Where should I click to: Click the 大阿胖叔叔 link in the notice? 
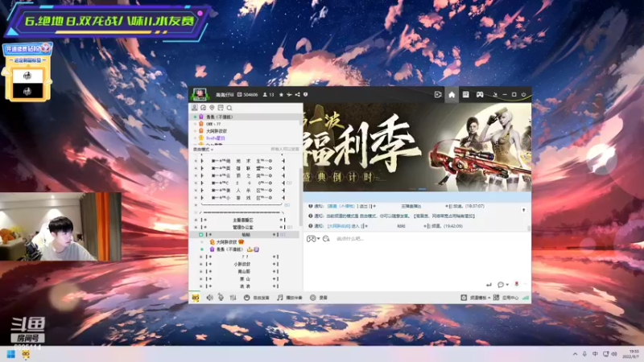point(338,226)
